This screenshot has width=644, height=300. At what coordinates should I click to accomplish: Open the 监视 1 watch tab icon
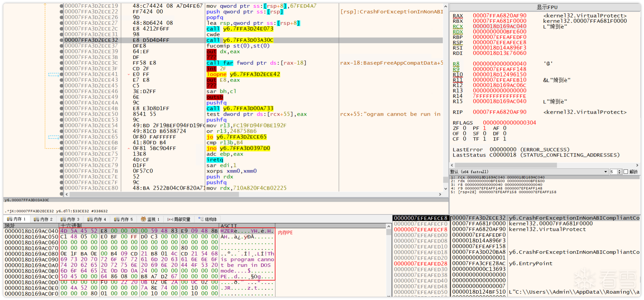144,219
